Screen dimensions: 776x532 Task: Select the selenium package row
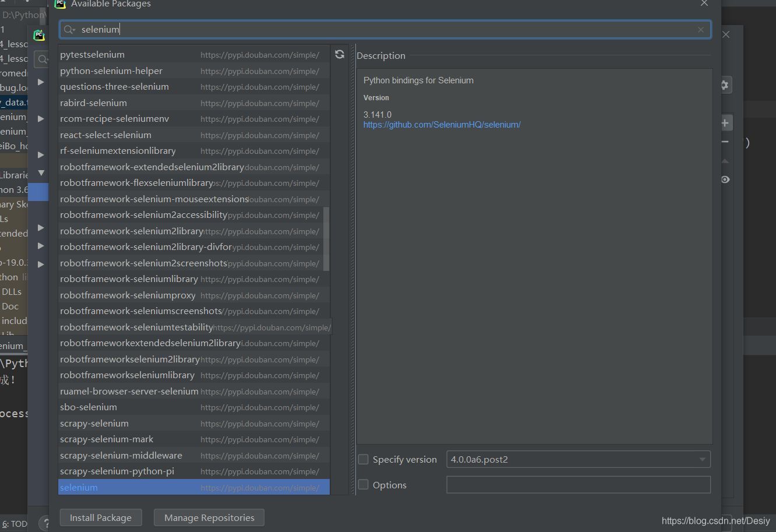(194, 487)
